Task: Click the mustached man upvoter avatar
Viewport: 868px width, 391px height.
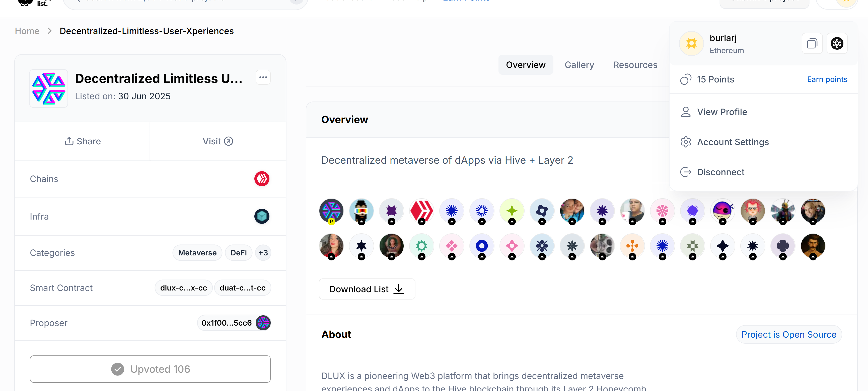Action: pos(813,246)
